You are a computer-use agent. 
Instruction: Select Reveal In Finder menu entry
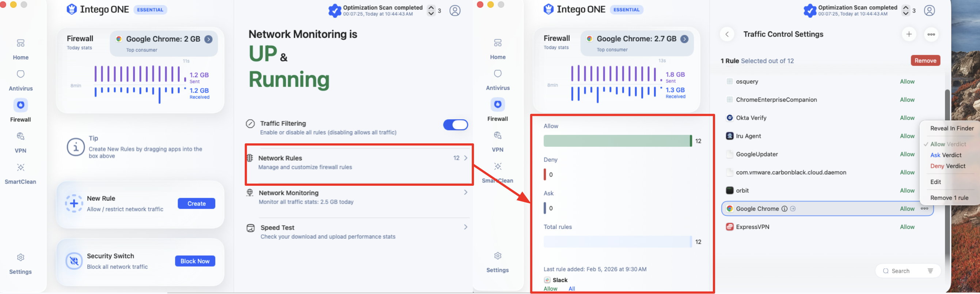click(x=952, y=128)
